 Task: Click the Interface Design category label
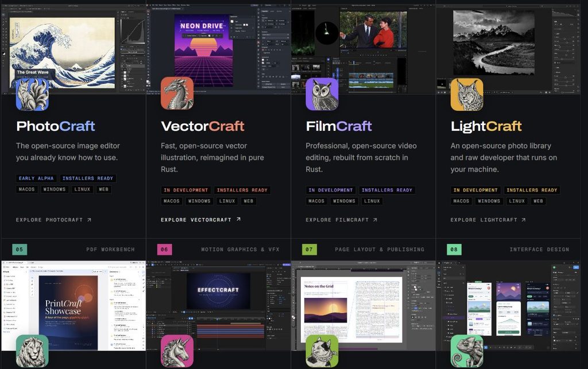point(539,250)
